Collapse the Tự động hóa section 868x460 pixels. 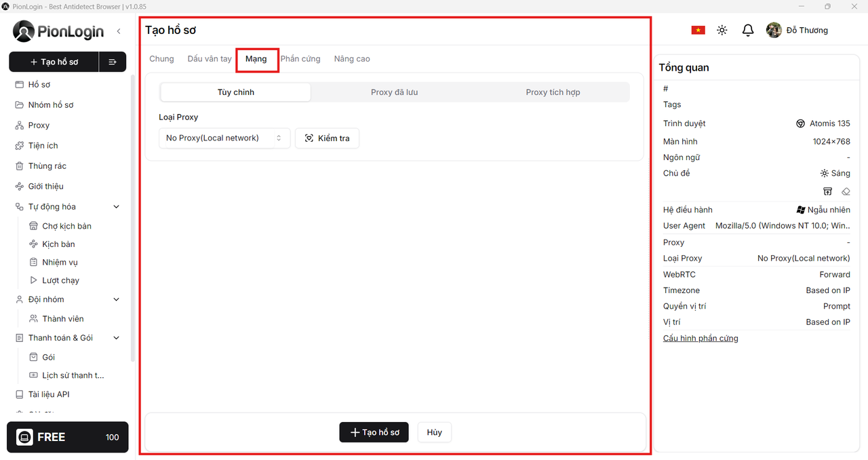coord(116,207)
